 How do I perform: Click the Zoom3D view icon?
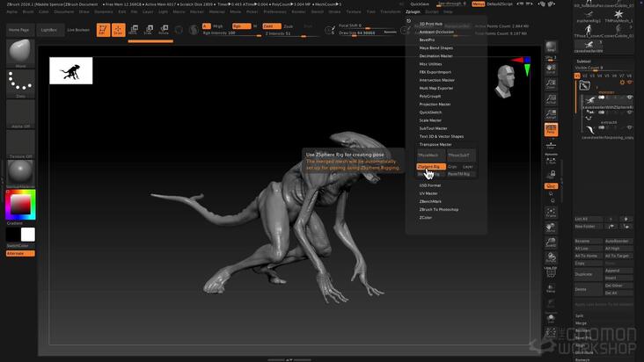point(551,243)
